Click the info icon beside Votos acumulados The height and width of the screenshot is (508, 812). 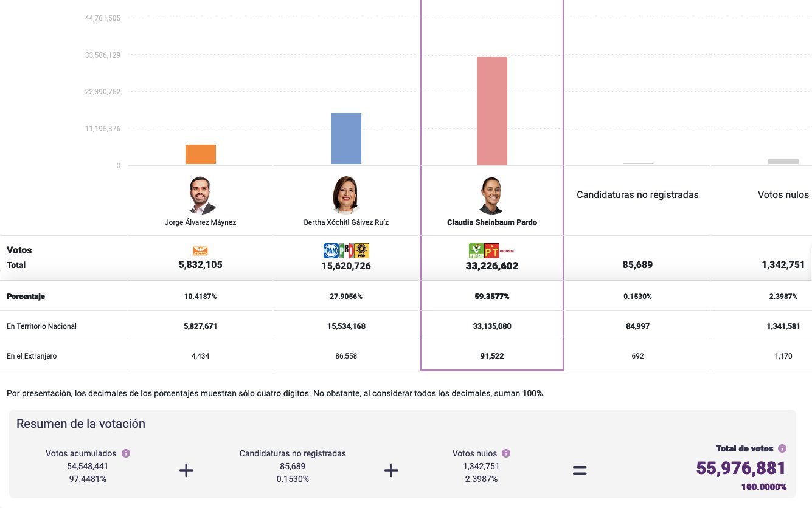tap(126, 453)
